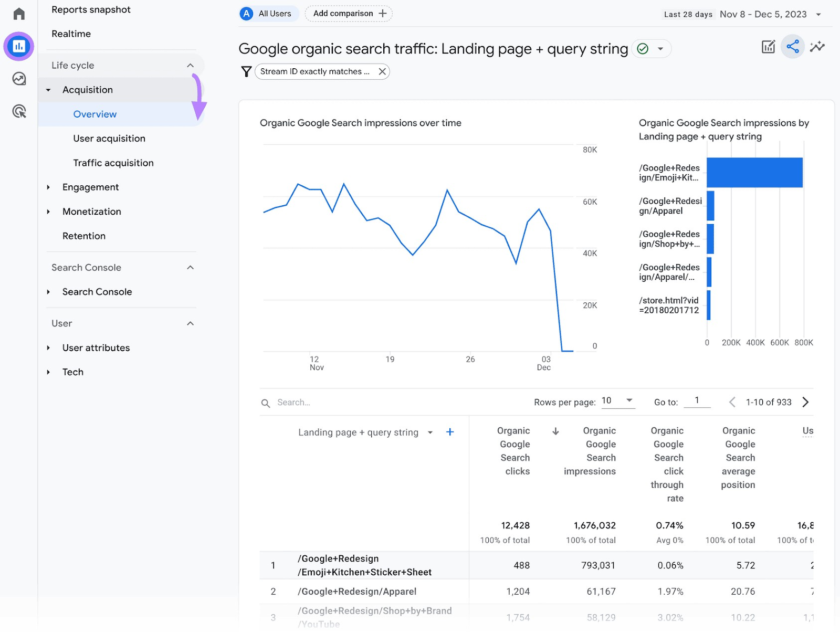840x633 pixels.
Task: Click the Organic Google Search clicks column header
Action: click(514, 451)
